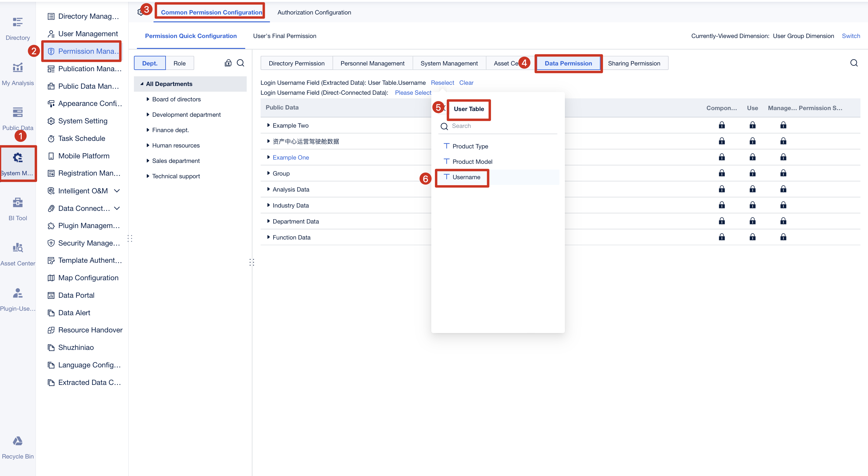The height and width of the screenshot is (476, 868).
Task: Click Please Select for Direct-Connected Data
Action: click(413, 93)
